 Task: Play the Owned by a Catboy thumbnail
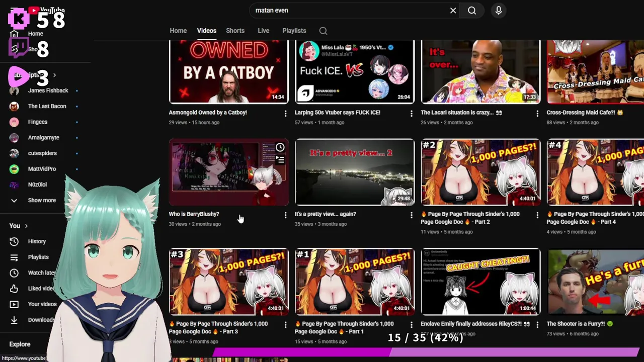(x=228, y=72)
